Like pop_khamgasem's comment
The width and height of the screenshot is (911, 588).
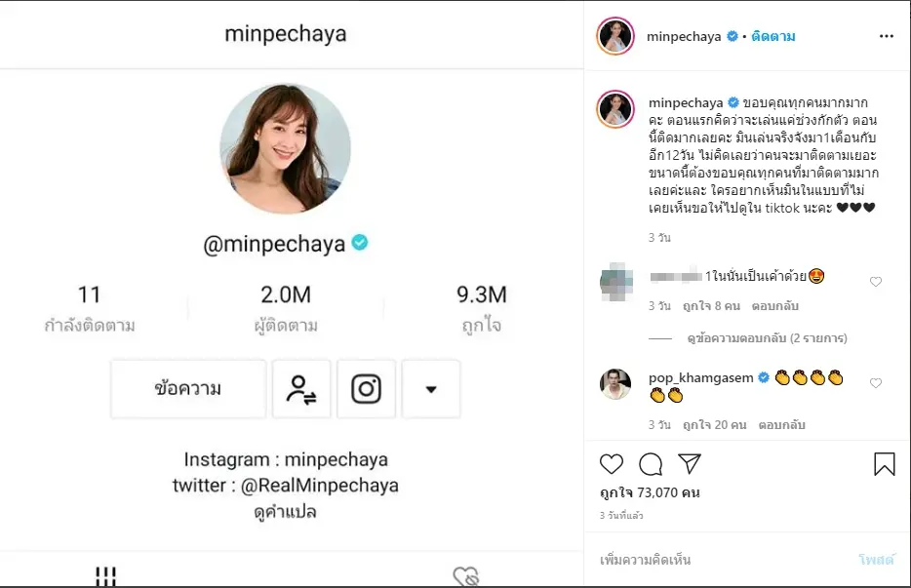(x=875, y=384)
